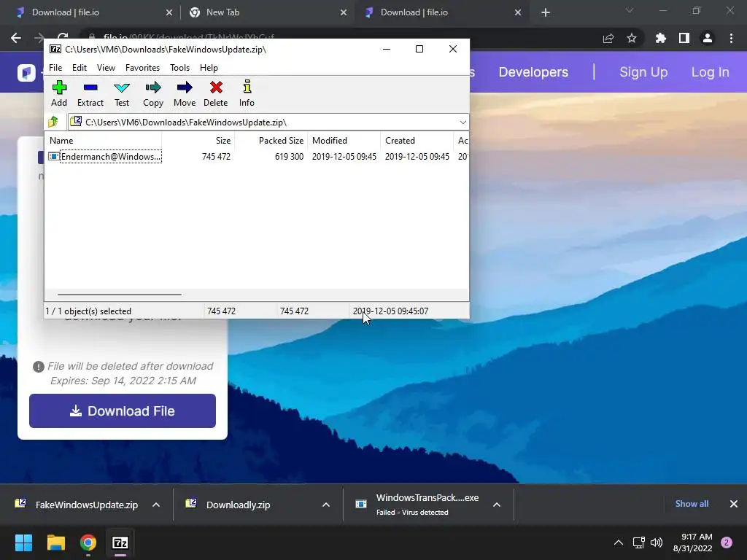Close the New Tab browser tab
Image resolution: width=747 pixels, height=560 pixels.
point(344,13)
